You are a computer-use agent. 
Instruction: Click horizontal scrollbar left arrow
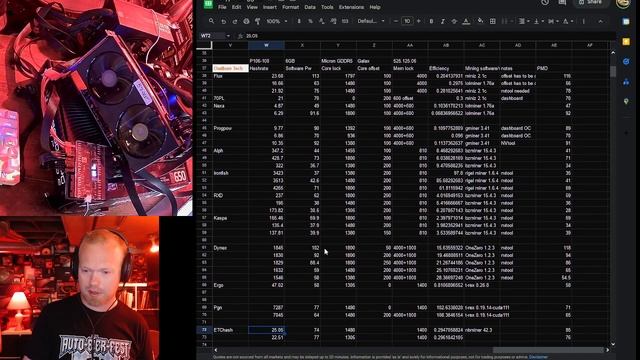pyautogui.click(x=216, y=350)
